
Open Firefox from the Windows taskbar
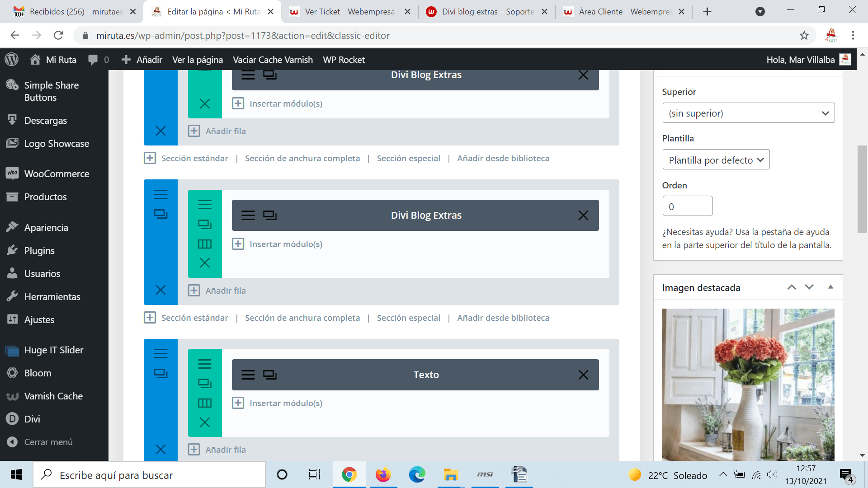click(x=383, y=475)
